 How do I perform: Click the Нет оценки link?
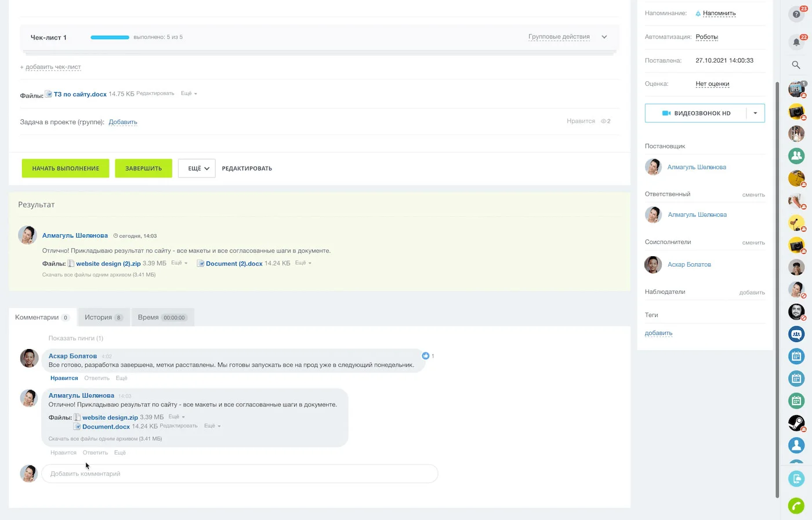pyautogui.click(x=712, y=84)
